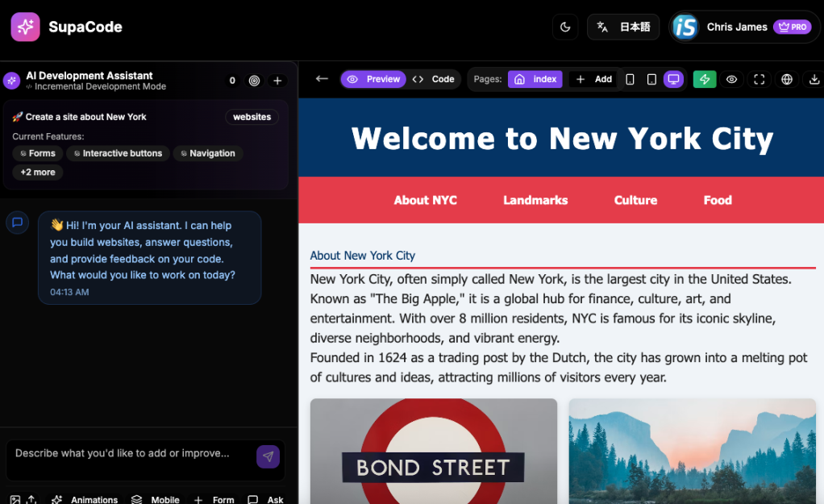824x504 pixels.
Task: Open Food nav link
Action: point(718,200)
